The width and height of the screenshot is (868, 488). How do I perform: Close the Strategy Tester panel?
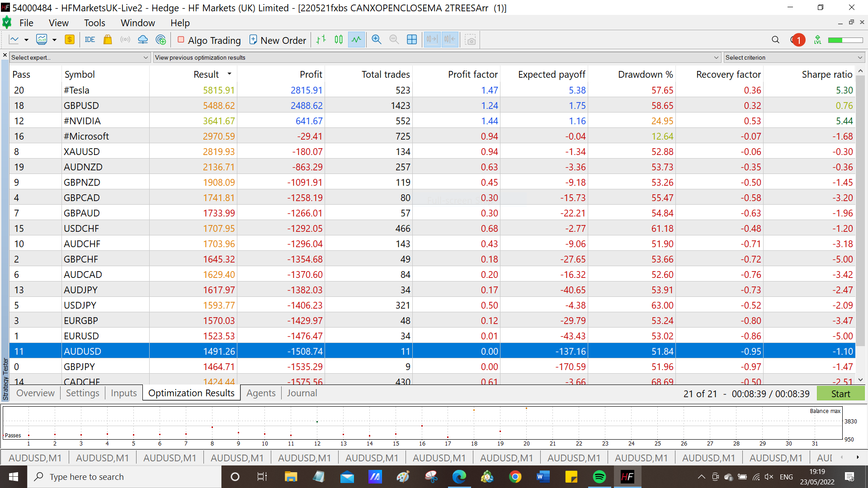[5, 55]
